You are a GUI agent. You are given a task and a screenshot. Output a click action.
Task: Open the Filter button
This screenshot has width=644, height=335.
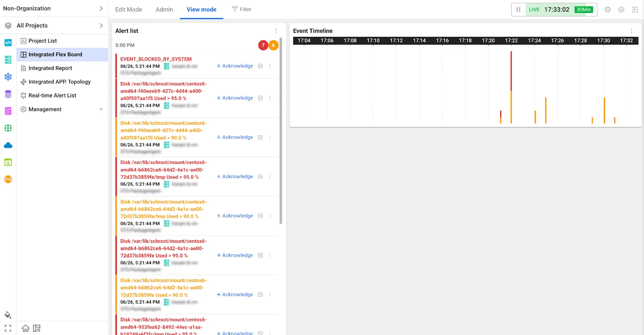pyautogui.click(x=242, y=9)
